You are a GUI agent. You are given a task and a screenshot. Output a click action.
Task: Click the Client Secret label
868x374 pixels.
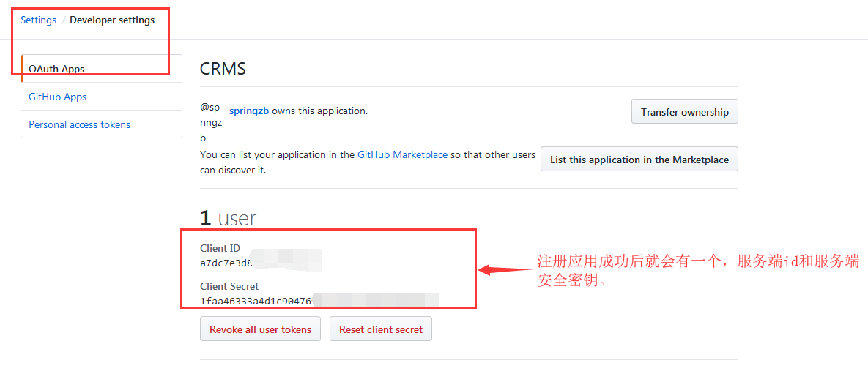(229, 286)
